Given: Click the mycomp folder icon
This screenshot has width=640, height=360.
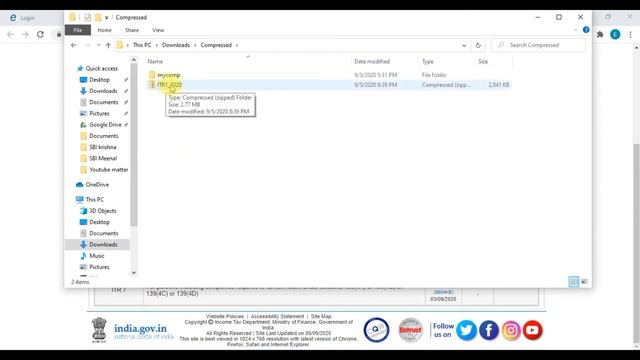Looking at the screenshot, I should point(152,75).
